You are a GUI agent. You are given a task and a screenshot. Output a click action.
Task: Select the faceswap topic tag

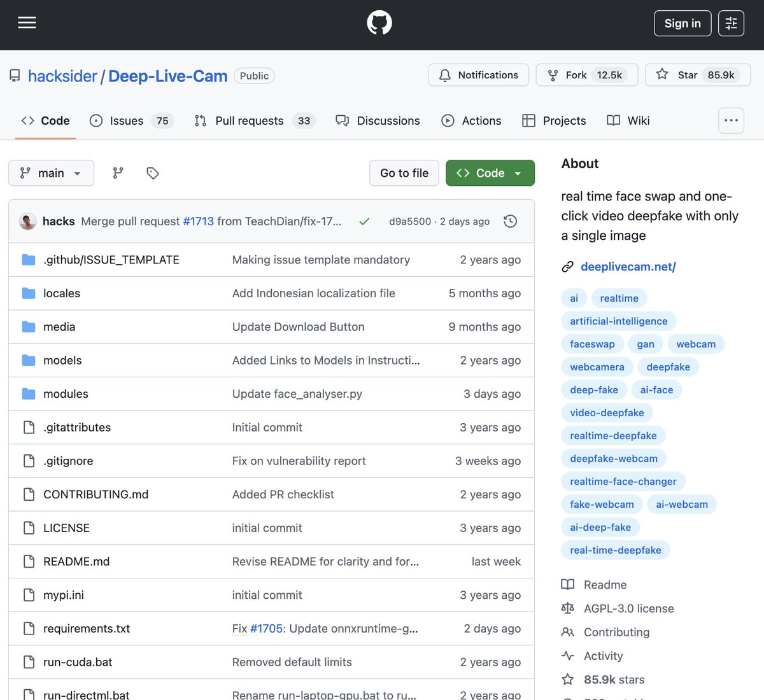click(x=592, y=344)
